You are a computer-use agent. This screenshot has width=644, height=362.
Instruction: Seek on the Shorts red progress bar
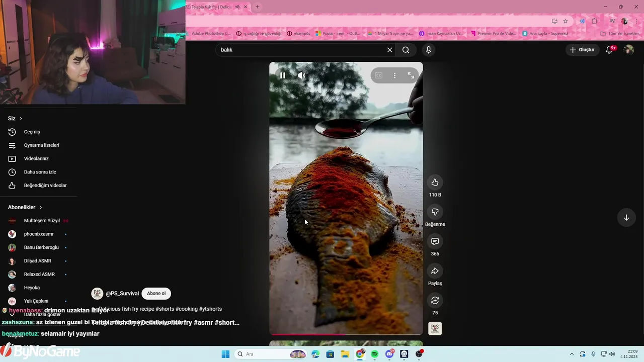346,334
